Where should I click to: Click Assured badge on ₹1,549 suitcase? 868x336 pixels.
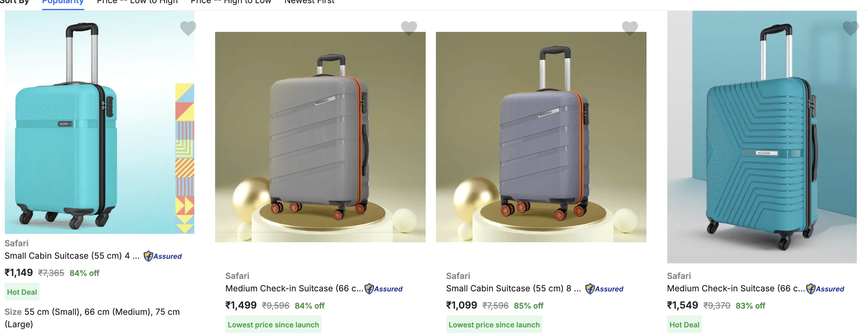point(825,289)
